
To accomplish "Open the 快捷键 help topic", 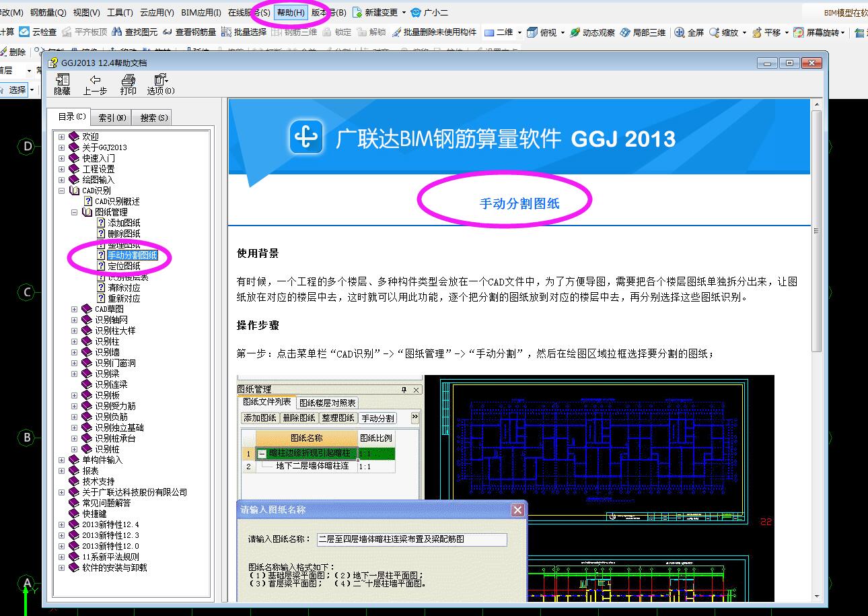I will pos(94,514).
